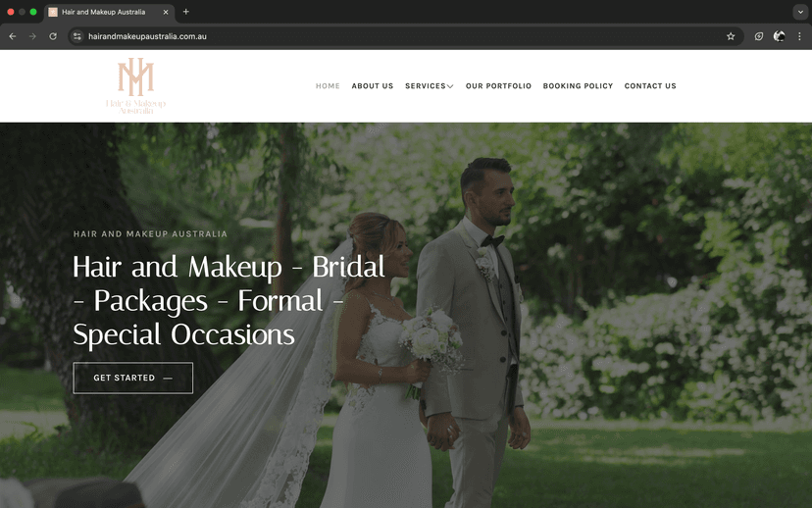Click the browser forward arrow

pos(32,36)
